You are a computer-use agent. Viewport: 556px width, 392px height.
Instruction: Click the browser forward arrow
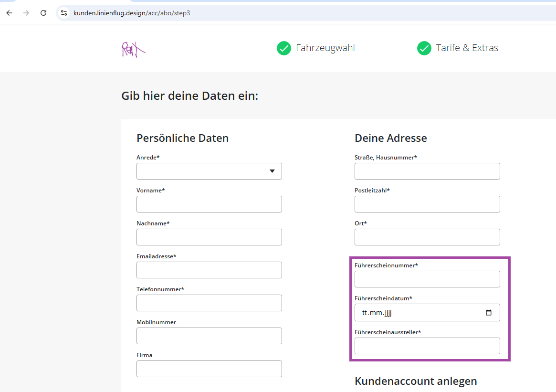pyautogui.click(x=26, y=13)
